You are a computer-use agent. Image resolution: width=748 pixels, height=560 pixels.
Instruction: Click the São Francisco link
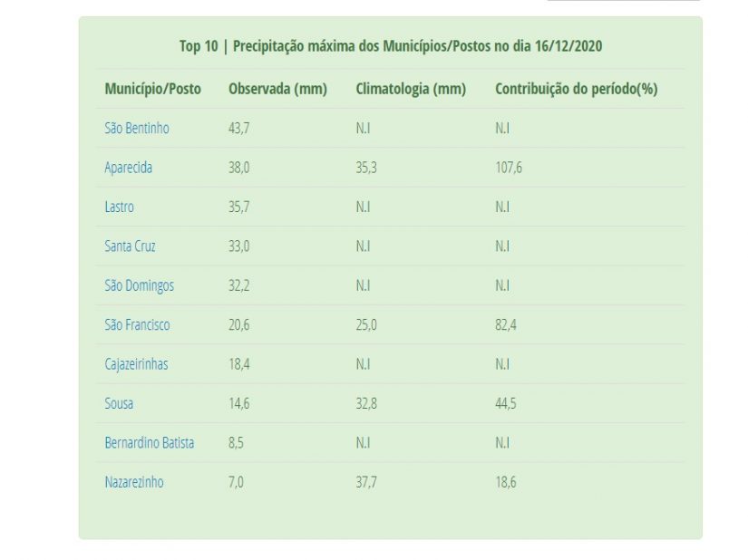[137, 324]
